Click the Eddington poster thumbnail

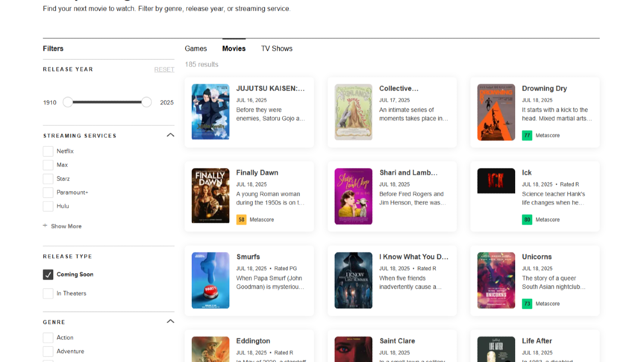(210, 349)
